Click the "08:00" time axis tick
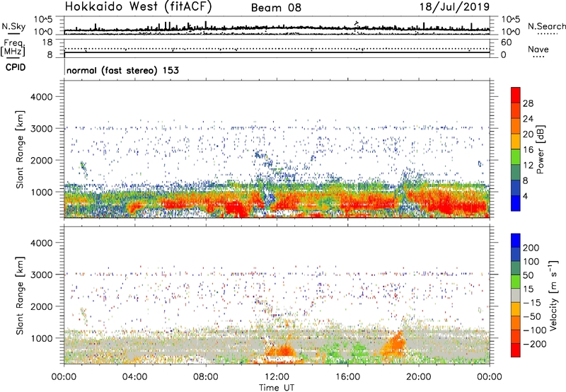 tap(206, 376)
